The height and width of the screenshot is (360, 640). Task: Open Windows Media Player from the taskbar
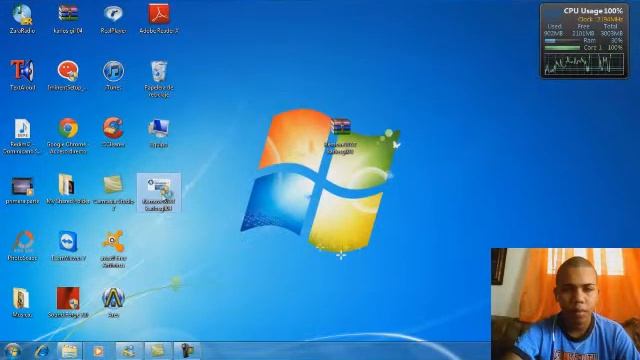(98, 351)
